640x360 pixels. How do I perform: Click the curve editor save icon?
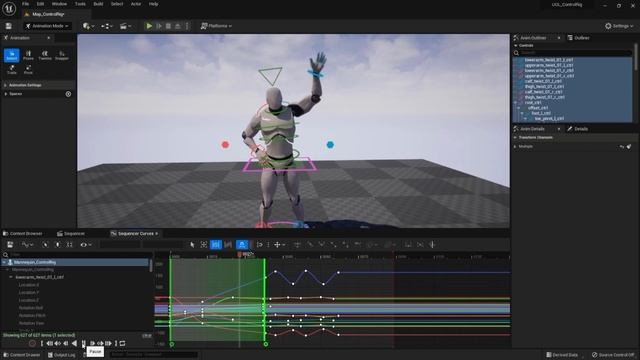tap(10, 244)
